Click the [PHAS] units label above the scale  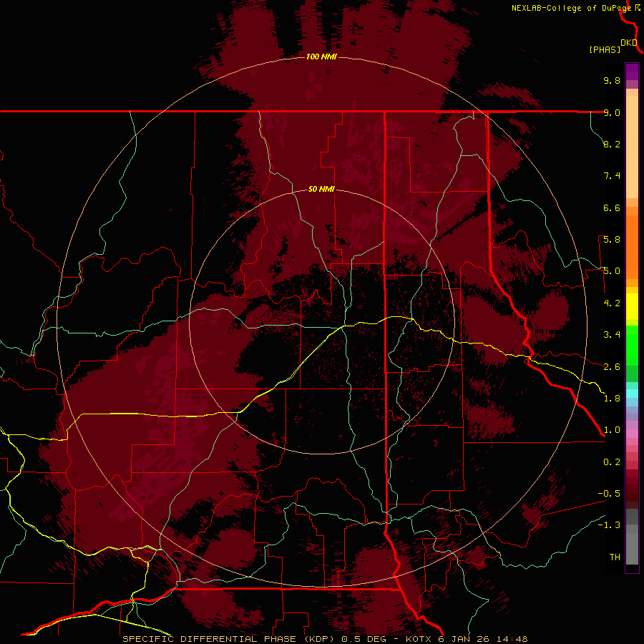click(605, 50)
